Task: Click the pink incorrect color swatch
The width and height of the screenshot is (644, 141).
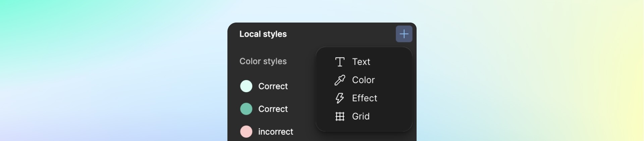Action: pos(246,132)
